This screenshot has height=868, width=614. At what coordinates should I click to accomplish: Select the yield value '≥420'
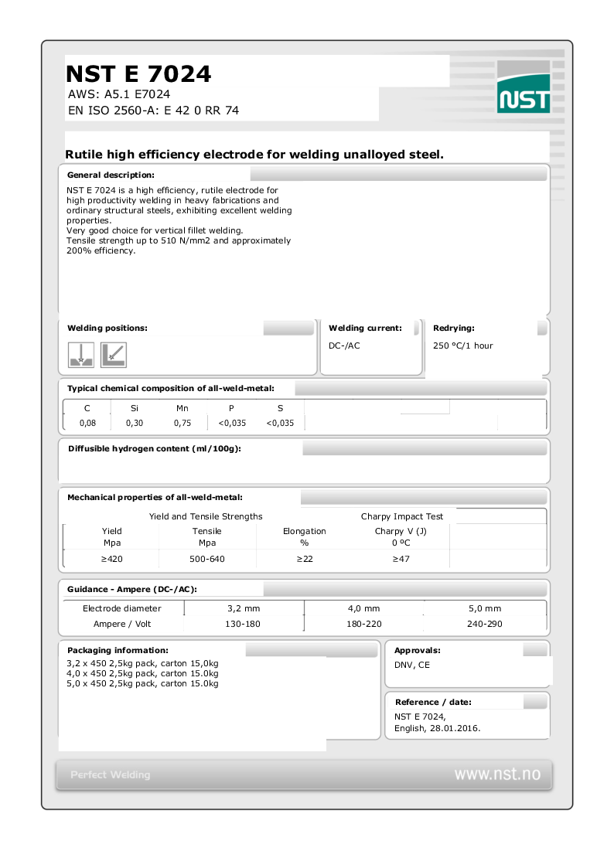(x=112, y=559)
